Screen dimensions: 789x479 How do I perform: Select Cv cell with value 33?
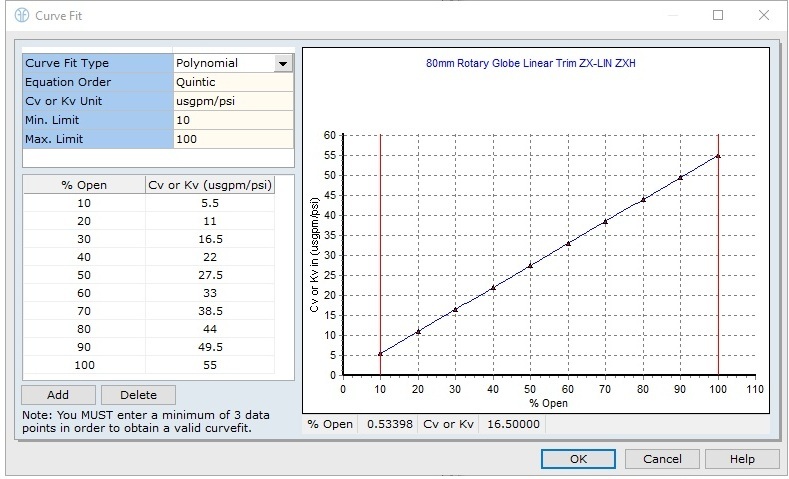click(x=210, y=293)
